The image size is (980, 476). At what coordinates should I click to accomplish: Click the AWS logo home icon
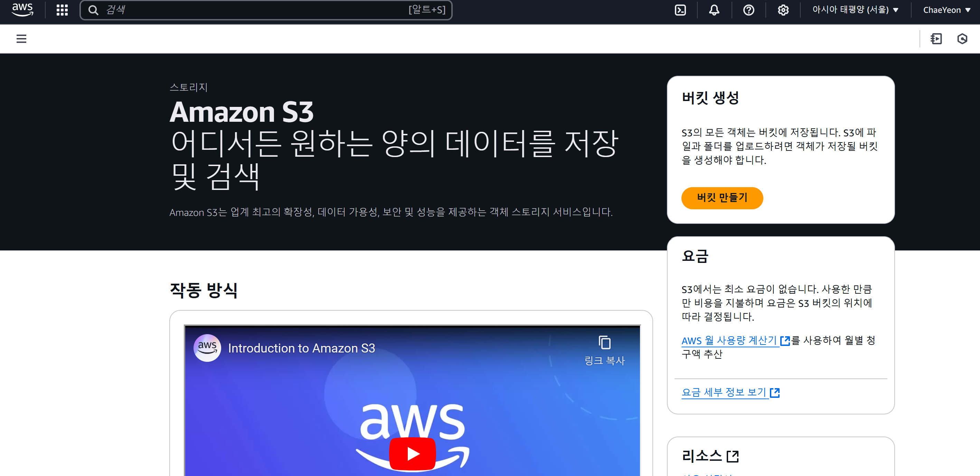pos(22,10)
